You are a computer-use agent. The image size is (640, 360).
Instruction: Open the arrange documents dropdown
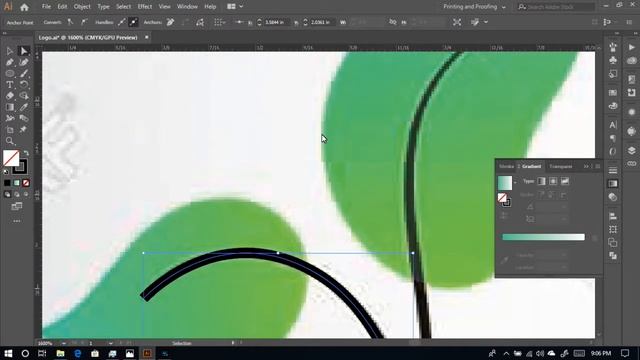[x=235, y=7]
